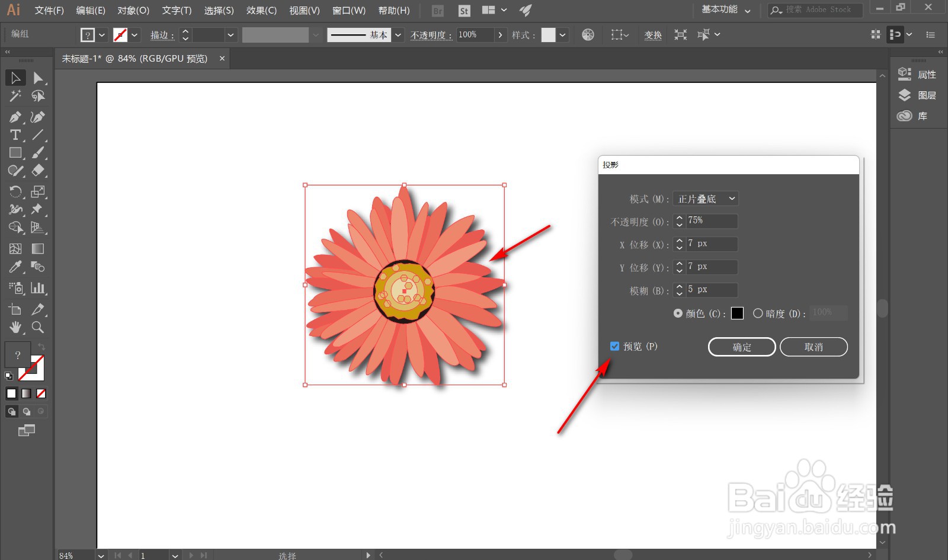Select the Darkness radio button

click(758, 313)
